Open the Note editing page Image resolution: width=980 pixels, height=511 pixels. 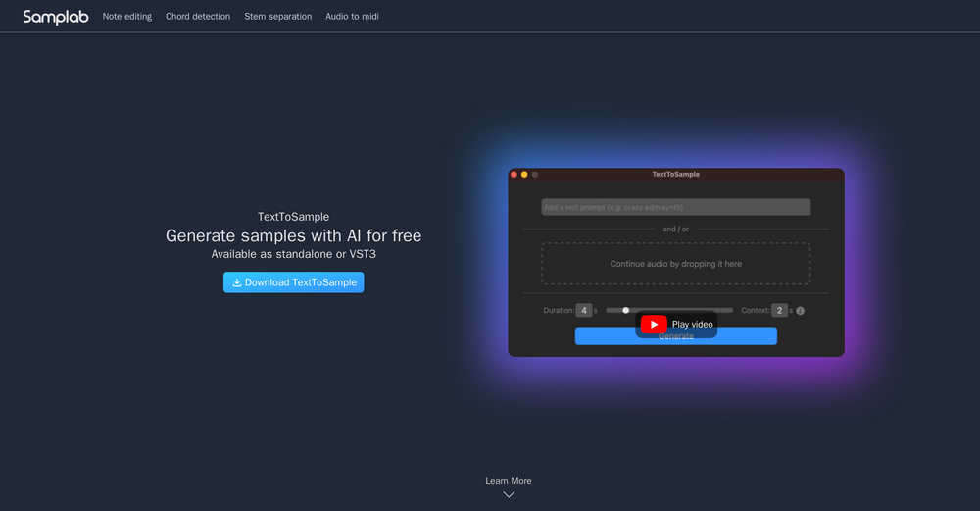coord(127,17)
